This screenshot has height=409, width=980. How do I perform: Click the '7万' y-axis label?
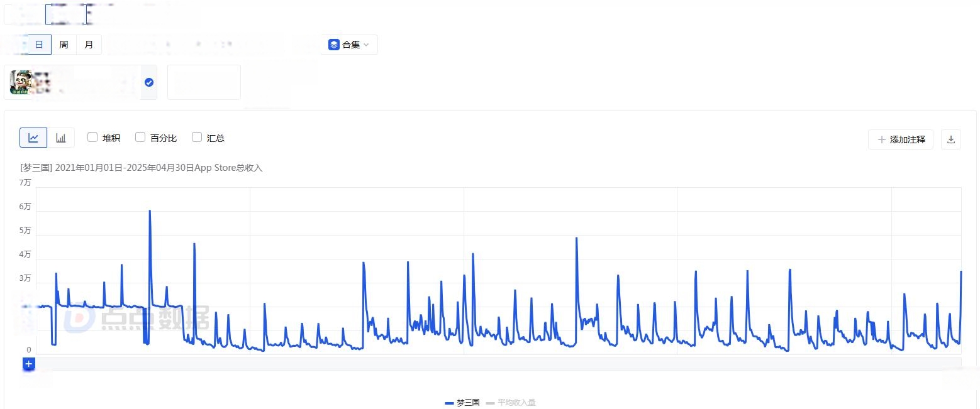pyautogui.click(x=25, y=182)
